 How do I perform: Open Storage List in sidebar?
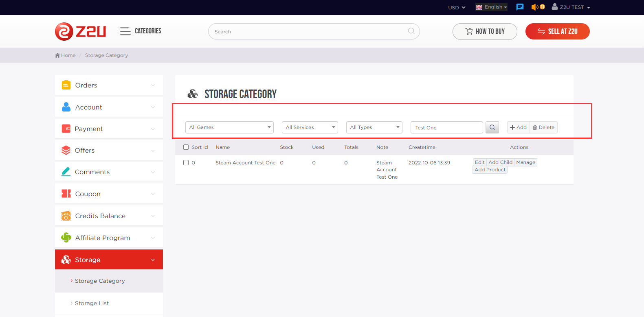tap(92, 303)
